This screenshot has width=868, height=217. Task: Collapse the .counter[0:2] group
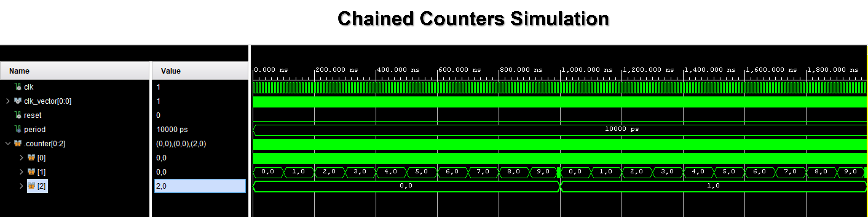coord(8,144)
